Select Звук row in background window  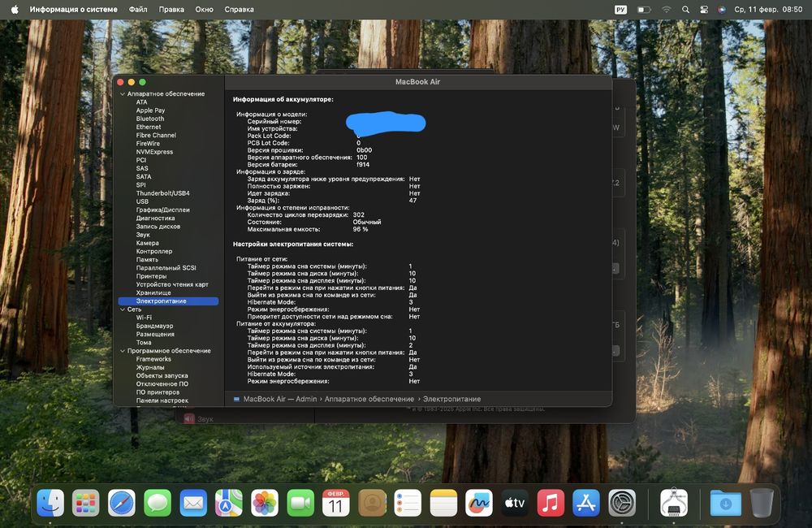pyautogui.click(x=205, y=419)
